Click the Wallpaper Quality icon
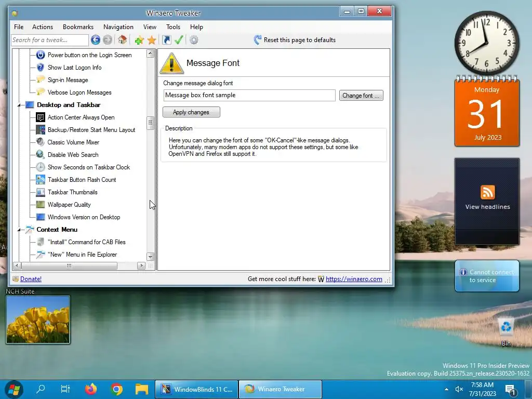 coord(41,205)
